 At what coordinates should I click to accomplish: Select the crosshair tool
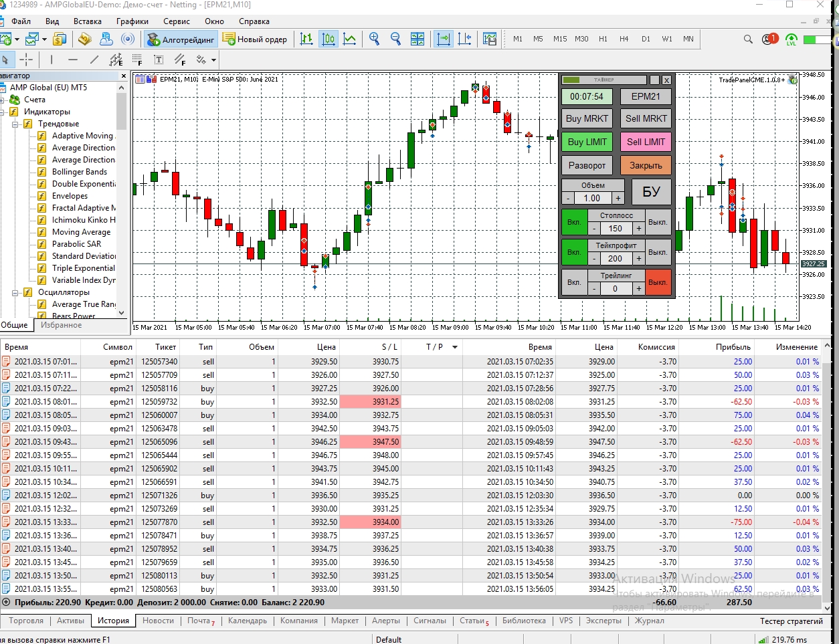pyautogui.click(x=26, y=60)
